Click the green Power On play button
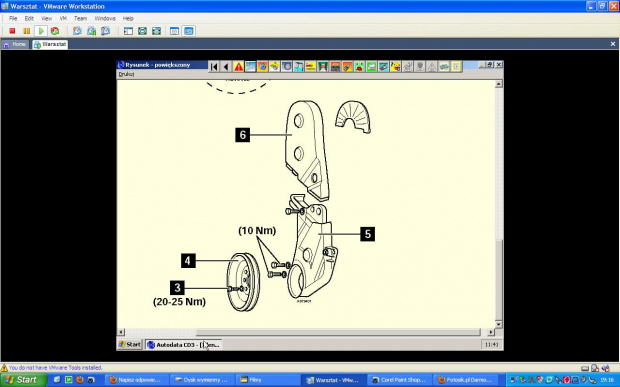The height and width of the screenshot is (387, 620). tap(41, 31)
